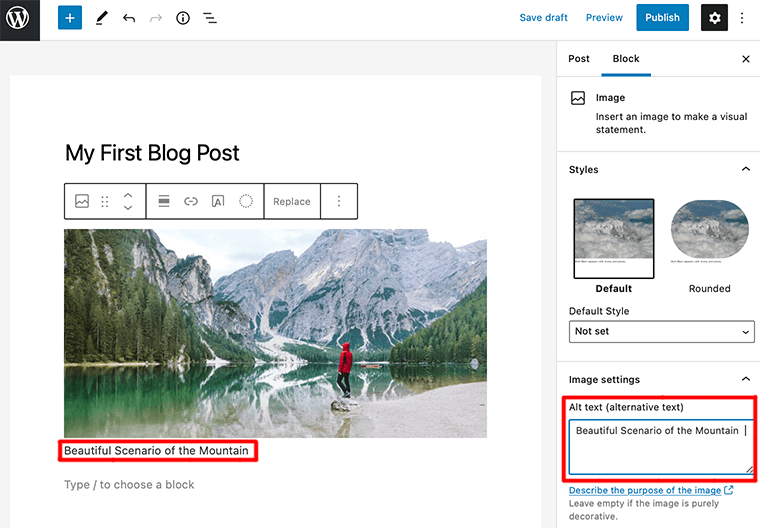This screenshot has width=760, height=528.
Task: Collapse the Styles panel section
Action: pyautogui.click(x=745, y=169)
